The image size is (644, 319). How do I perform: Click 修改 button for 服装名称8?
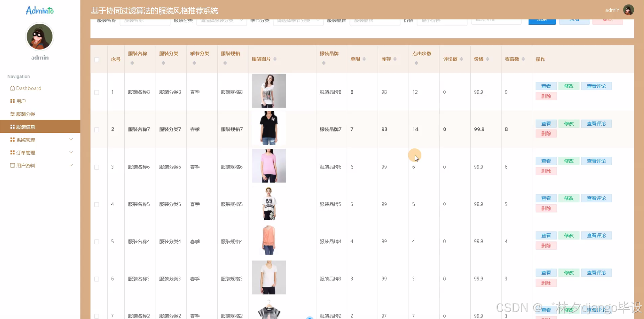(569, 86)
